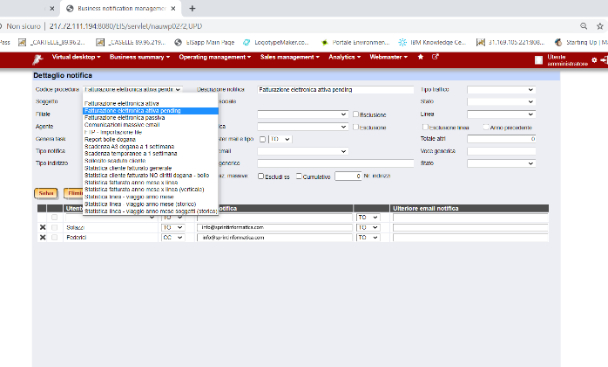Open the Solazz row TO dropdown
The width and height of the screenshot is (608, 367).
coord(173,227)
